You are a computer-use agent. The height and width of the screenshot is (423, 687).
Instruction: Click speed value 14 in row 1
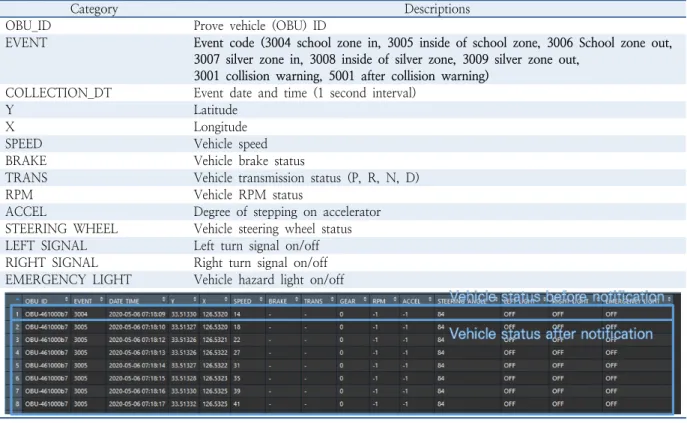[237, 314]
